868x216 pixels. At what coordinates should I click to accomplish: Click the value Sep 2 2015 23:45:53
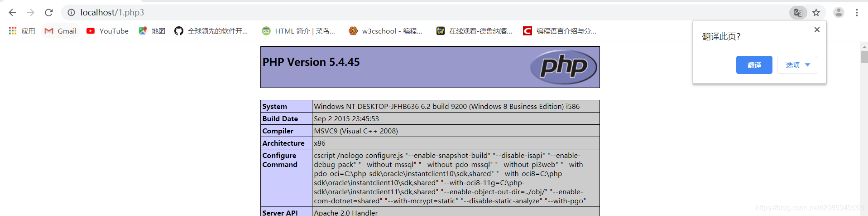click(346, 118)
